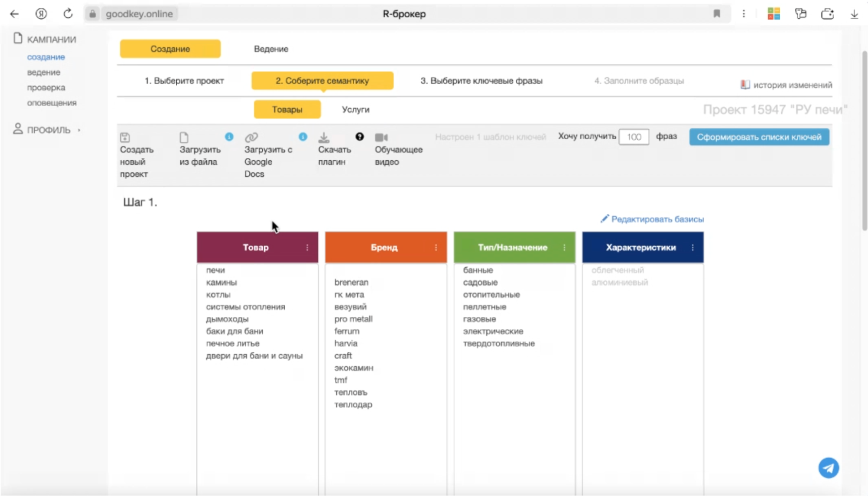This screenshot has width=868, height=496.
Task: Switch to the Создание tab
Action: tap(170, 49)
